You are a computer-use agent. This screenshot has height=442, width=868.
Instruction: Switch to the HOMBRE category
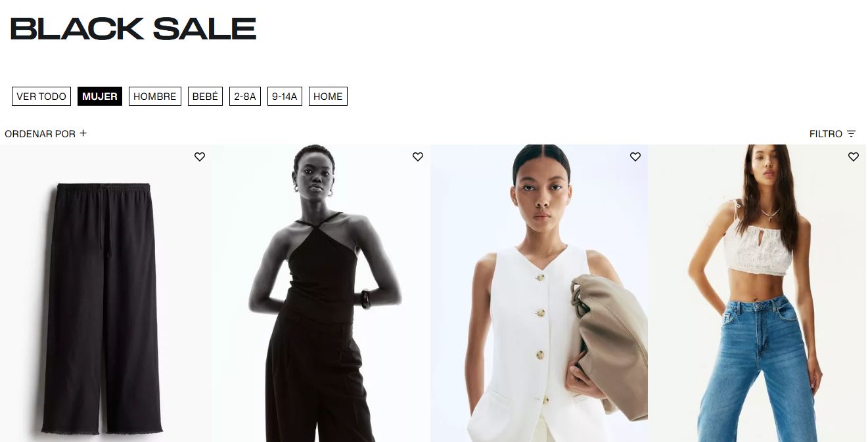coord(155,97)
